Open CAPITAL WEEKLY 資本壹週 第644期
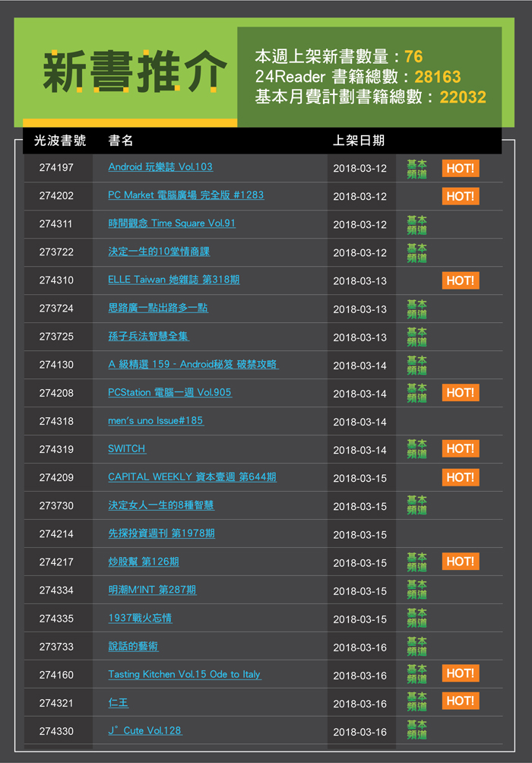 192,477
